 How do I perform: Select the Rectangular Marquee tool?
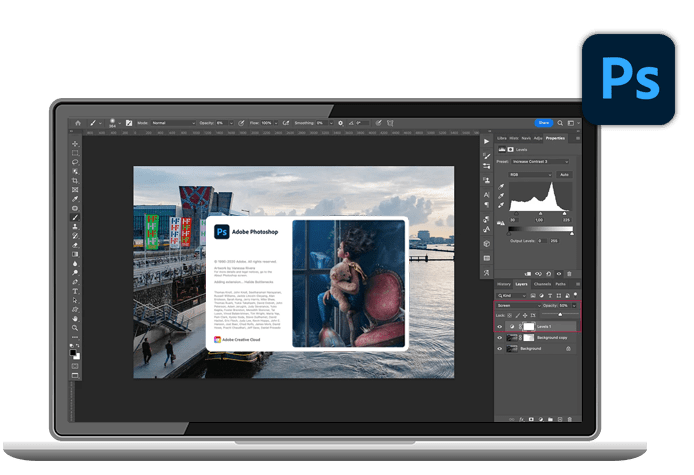click(75, 153)
